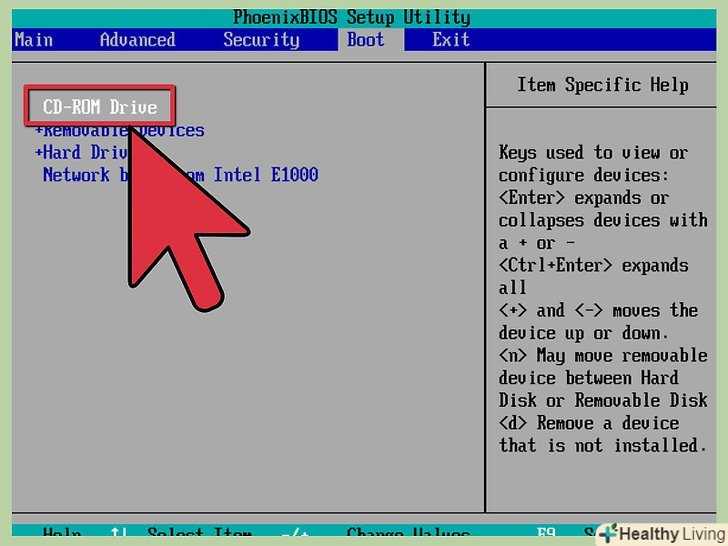Click the 'Keys used to view or' help line
Screen dimensions: 728x546
coord(593,152)
